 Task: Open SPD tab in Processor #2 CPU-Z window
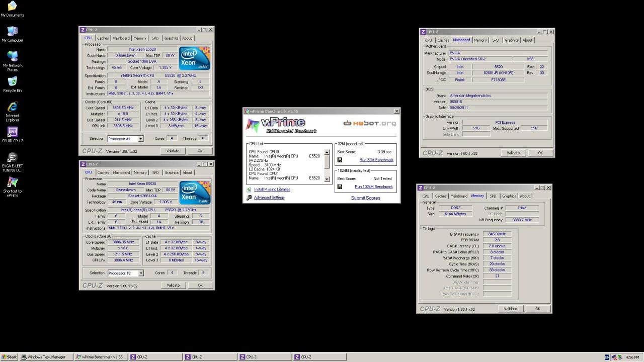click(x=155, y=172)
